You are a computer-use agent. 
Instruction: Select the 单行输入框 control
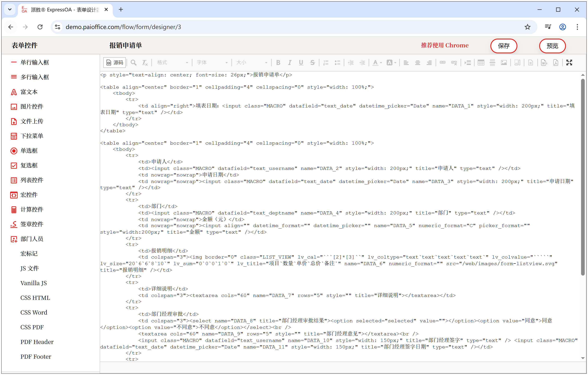point(35,62)
